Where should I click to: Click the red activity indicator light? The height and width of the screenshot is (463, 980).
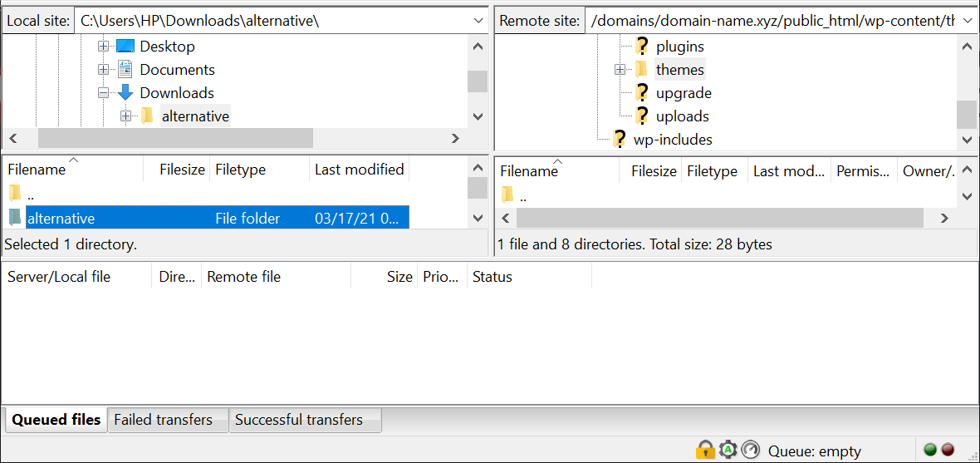pyautogui.click(x=948, y=450)
